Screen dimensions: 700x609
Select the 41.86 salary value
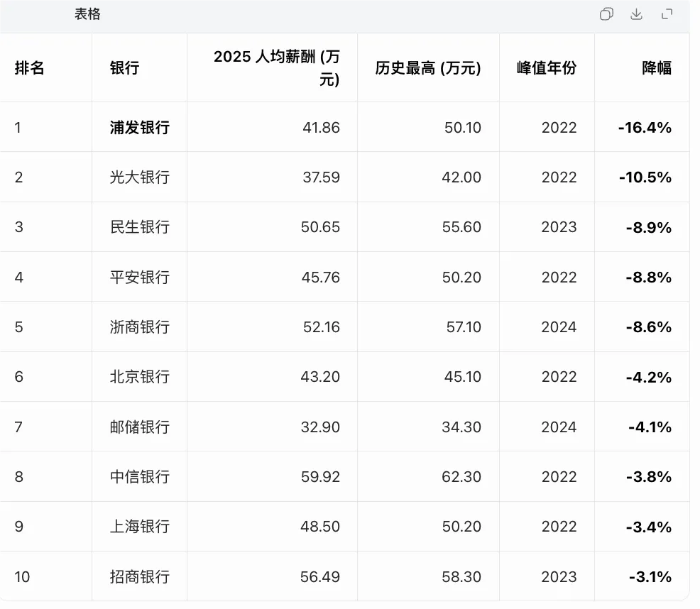(x=321, y=128)
